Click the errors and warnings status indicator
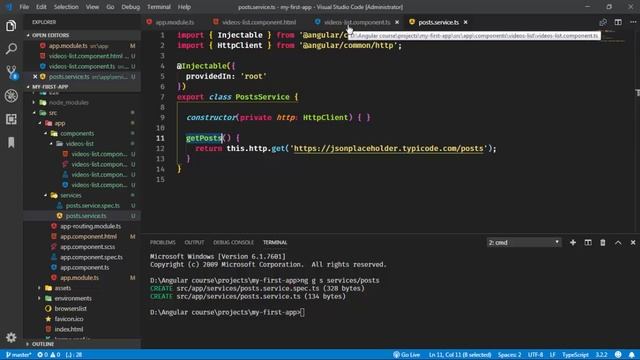 click(49, 355)
